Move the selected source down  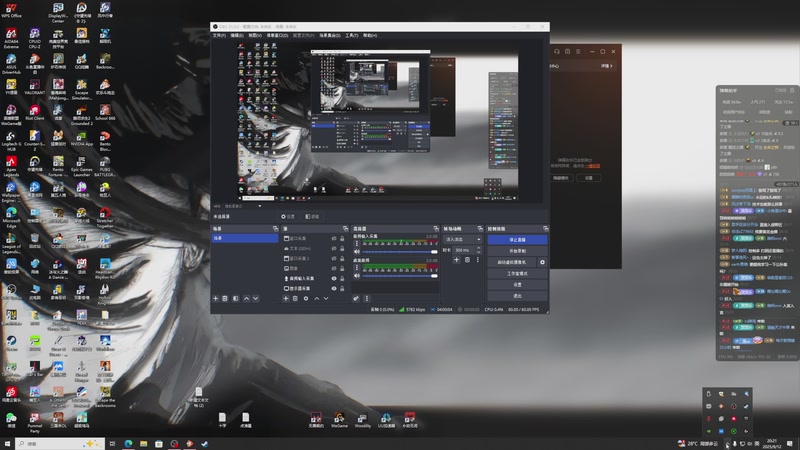tap(326, 298)
